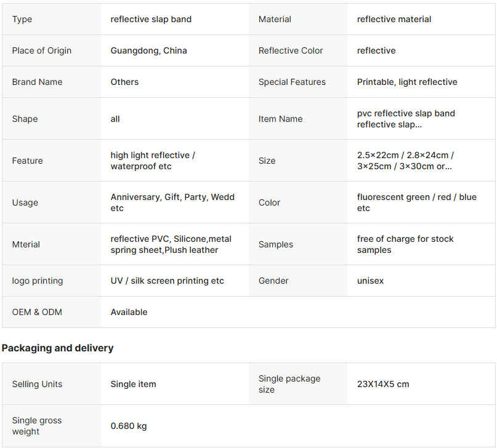The height and width of the screenshot is (448, 497).
Task: Click the 'Anniversary, Gift, Party, Wedd etc' usage text
Action: point(172,202)
